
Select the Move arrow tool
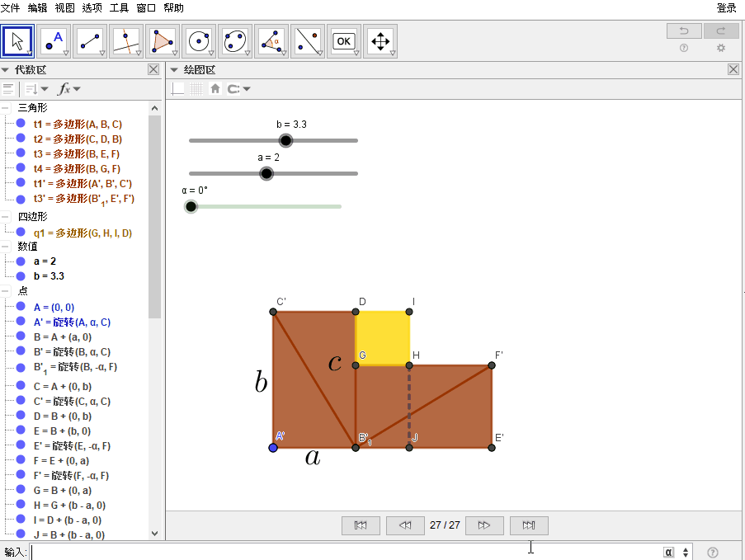(17, 41)
